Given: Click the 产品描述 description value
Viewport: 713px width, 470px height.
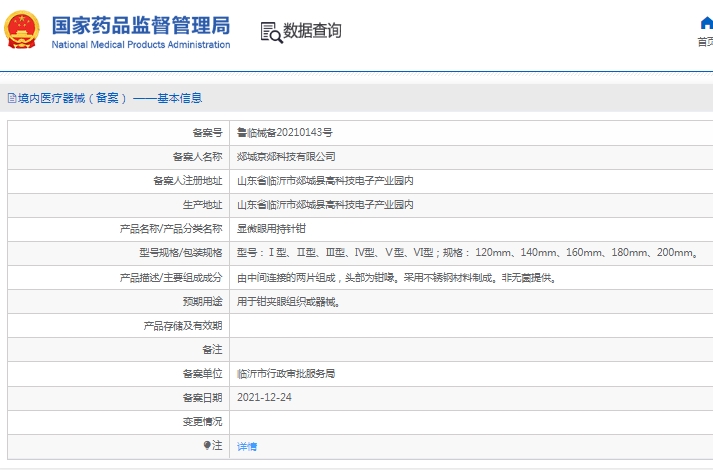Looking at the screenshot, I should coord(397,277).
